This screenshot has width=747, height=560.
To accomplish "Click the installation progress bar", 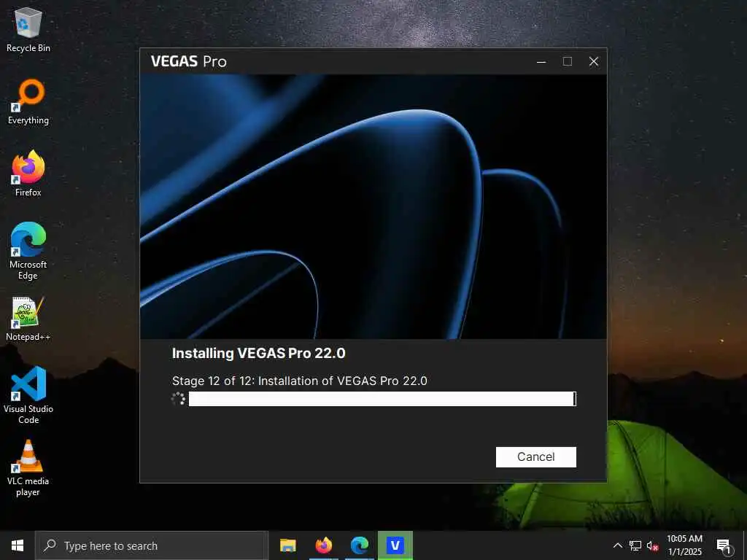I will point(382,399).
